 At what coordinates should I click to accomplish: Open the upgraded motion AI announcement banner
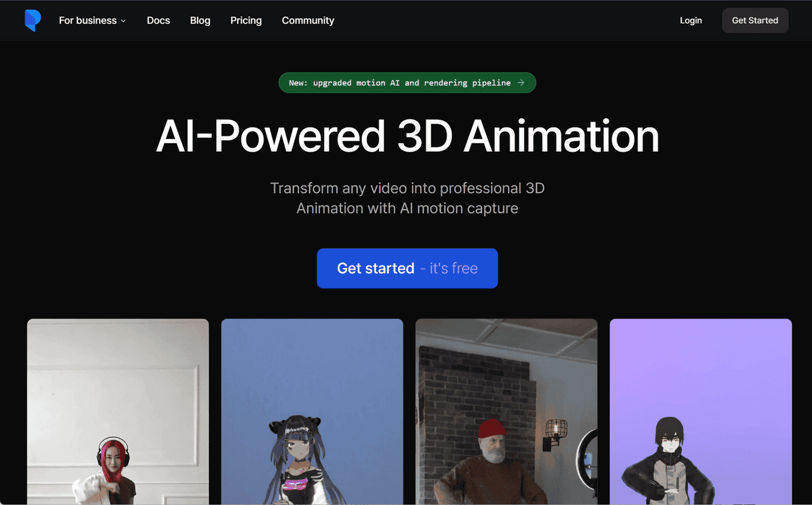400,82
